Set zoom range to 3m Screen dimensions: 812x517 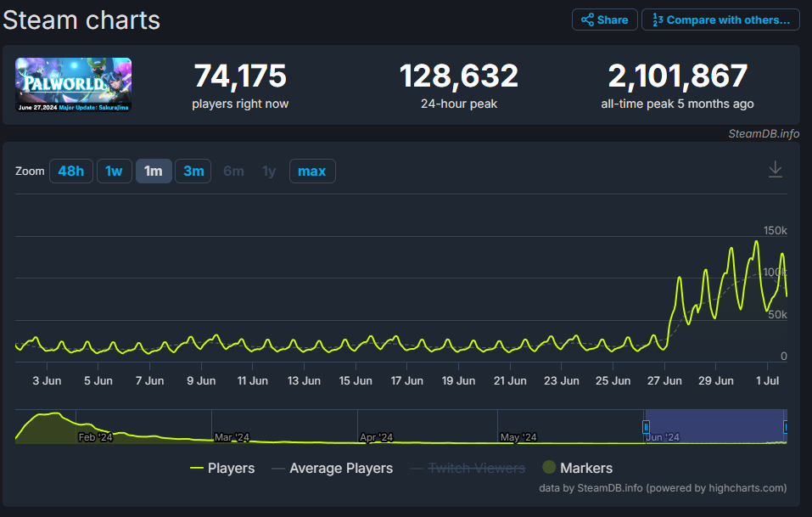click(x=193, y=171)
